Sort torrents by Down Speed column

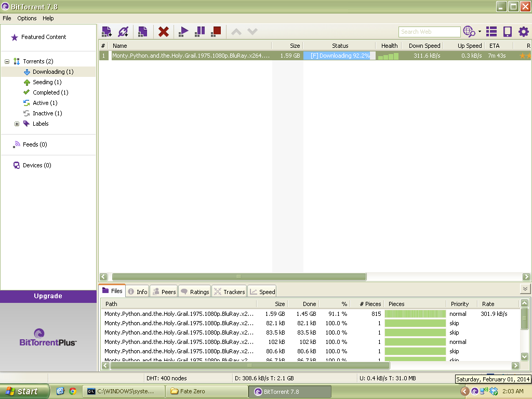424,46
